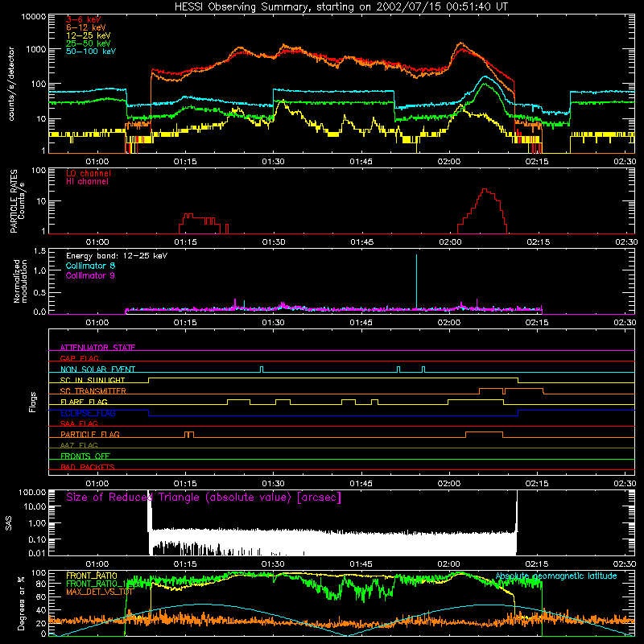The width and height of the screenshot is (644, 644).
Task: Click the yellow 12-25 keV legend label in top panel
Action: (88, 35)
